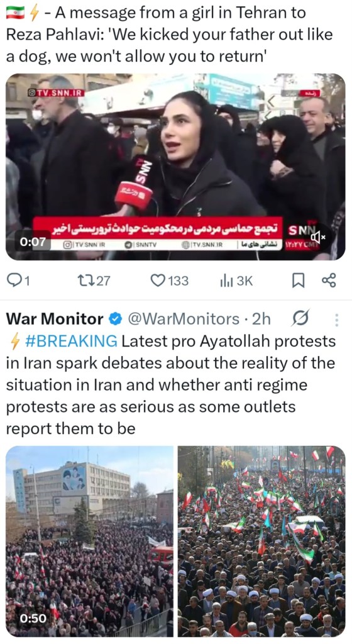Share the tweet via share icon
The width and height of the screenshot is (352, 644).
329,280
